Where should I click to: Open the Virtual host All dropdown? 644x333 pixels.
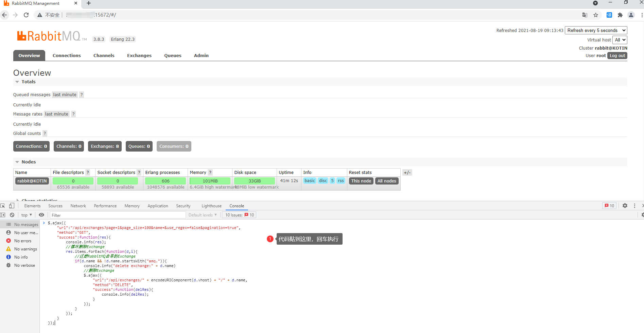pos(620,40)
